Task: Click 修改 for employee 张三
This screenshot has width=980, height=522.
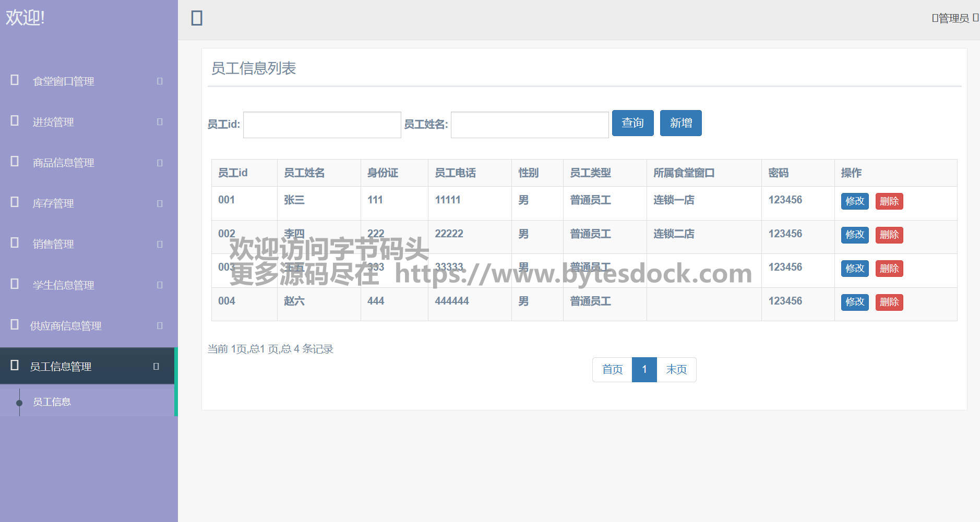Action: (854, 201)
